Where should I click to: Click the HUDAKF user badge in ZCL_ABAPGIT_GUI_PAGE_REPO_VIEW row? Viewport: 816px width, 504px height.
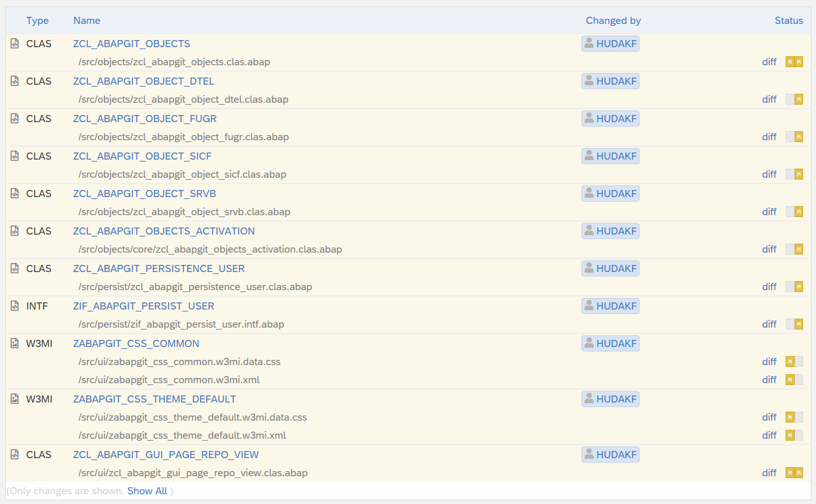(611, 454)
